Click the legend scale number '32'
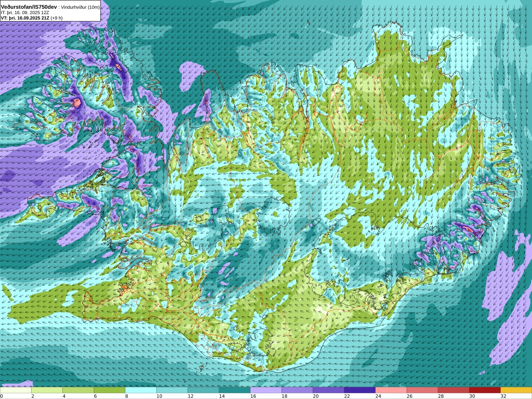The height and width of the screenshot is (399, 532). click(x=502, y=397)
